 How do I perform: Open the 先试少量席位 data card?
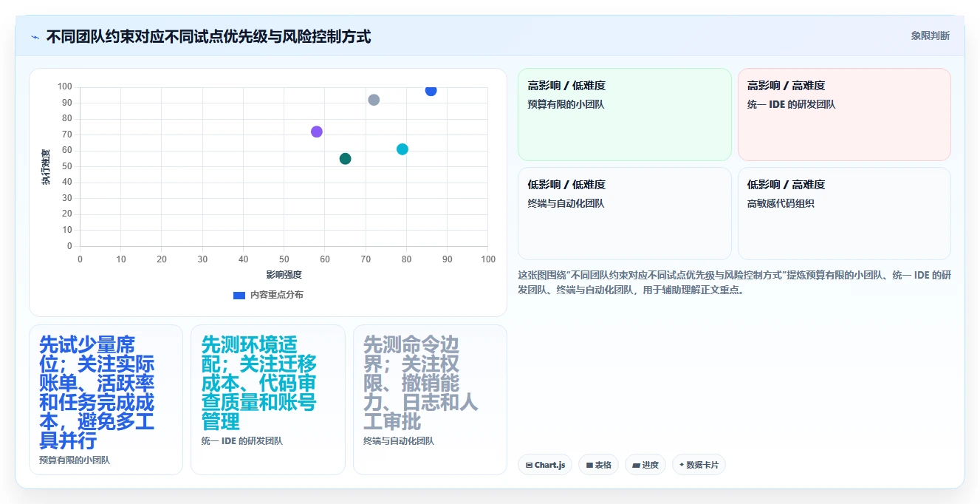tap(106, 400)
